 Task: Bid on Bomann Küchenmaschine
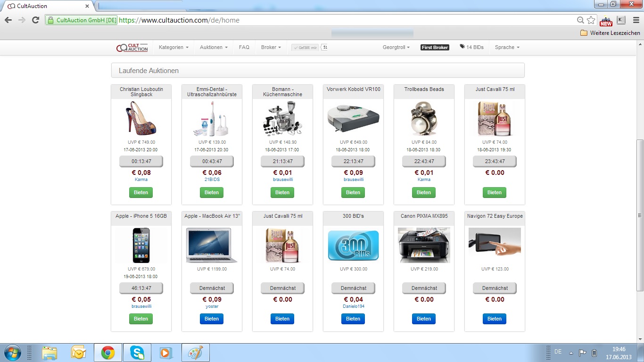pyautogui.click(x=282, y=192)
